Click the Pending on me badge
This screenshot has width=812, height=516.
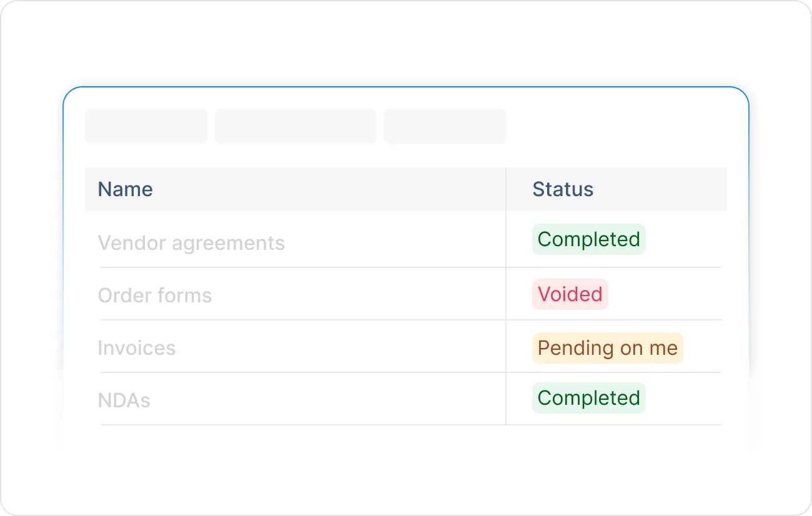607,347
